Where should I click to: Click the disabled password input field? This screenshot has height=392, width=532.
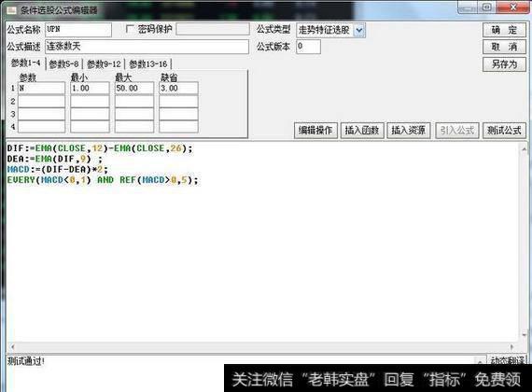coord(213,29)
